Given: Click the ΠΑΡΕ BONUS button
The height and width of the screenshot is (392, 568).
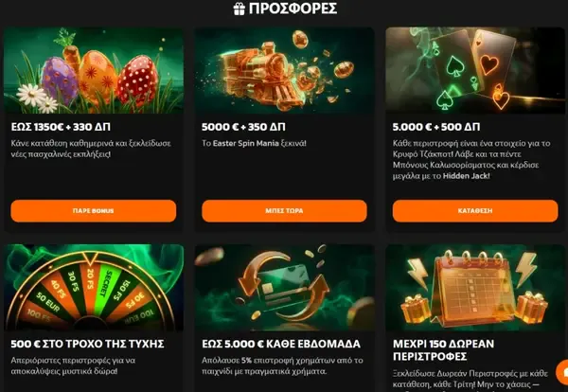Looking at the screenshot, I should (x=94, y=211).
